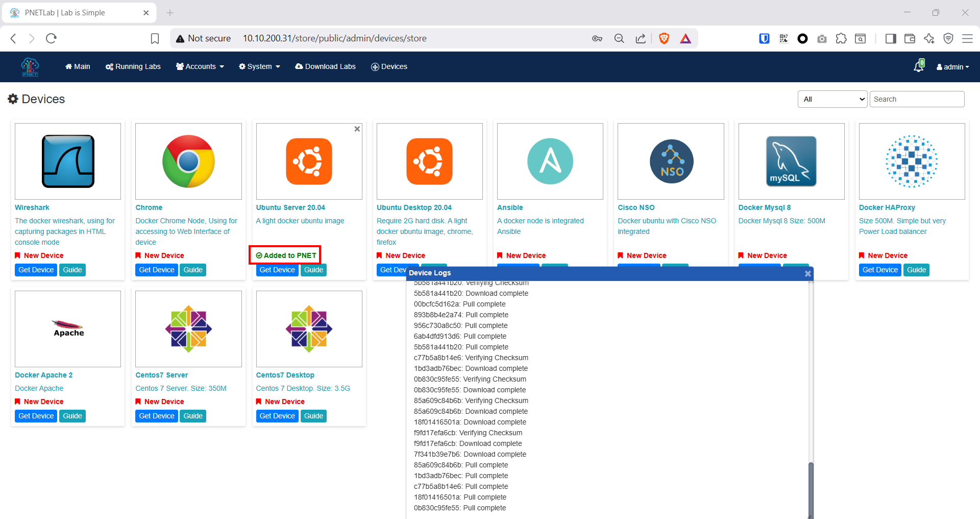Open the Centos7 Desktop title link

coord(285,375)
